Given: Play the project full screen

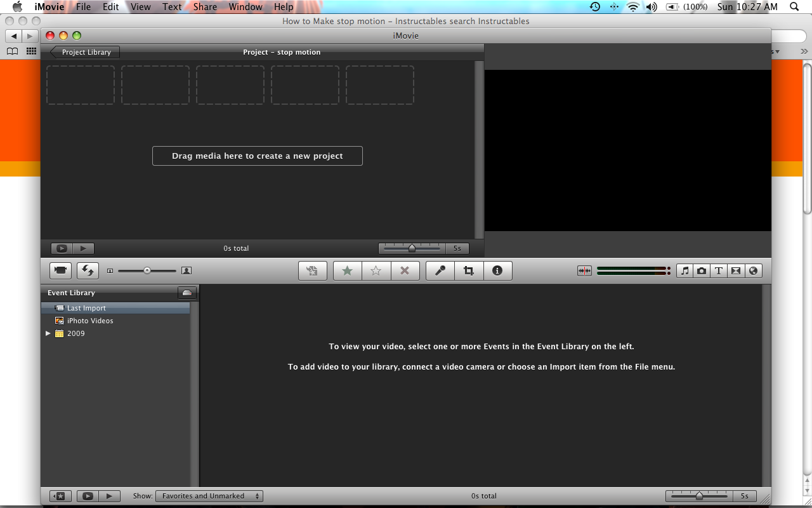Looking at the screenshot, I should pyautogui.click(x=62, y=248).
